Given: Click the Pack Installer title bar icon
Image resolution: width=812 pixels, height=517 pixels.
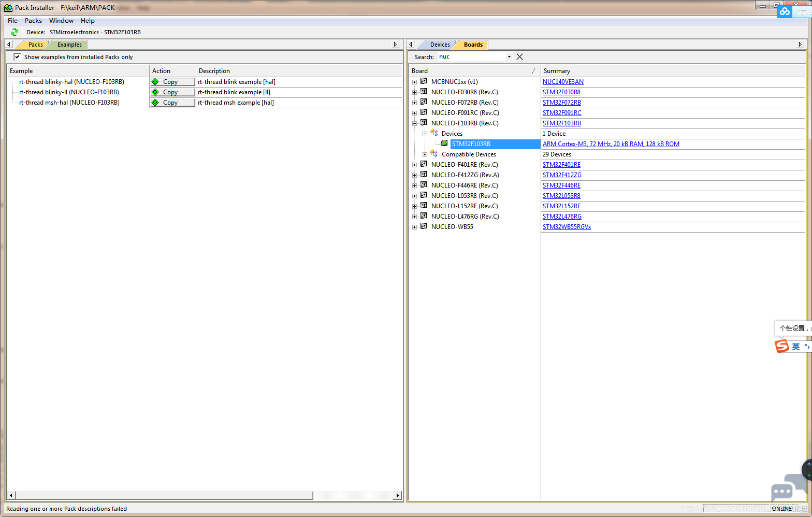Looking at the screenshot, I should (8, 8).
